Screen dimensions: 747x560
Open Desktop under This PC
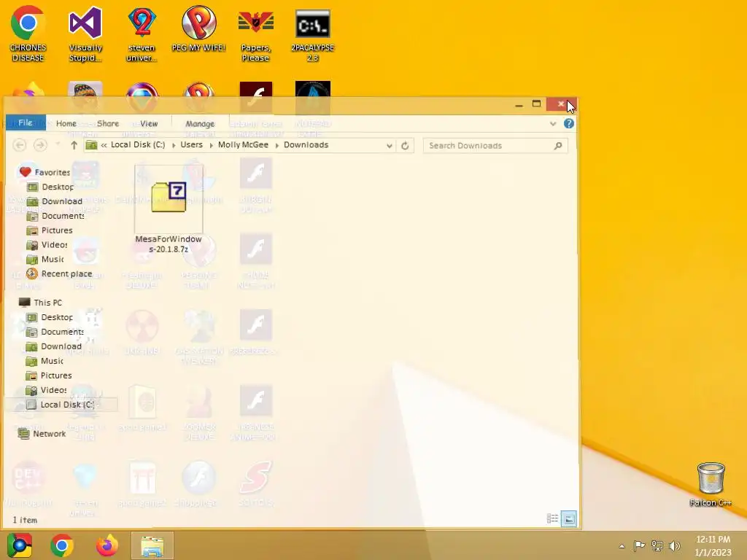(50, 317)
